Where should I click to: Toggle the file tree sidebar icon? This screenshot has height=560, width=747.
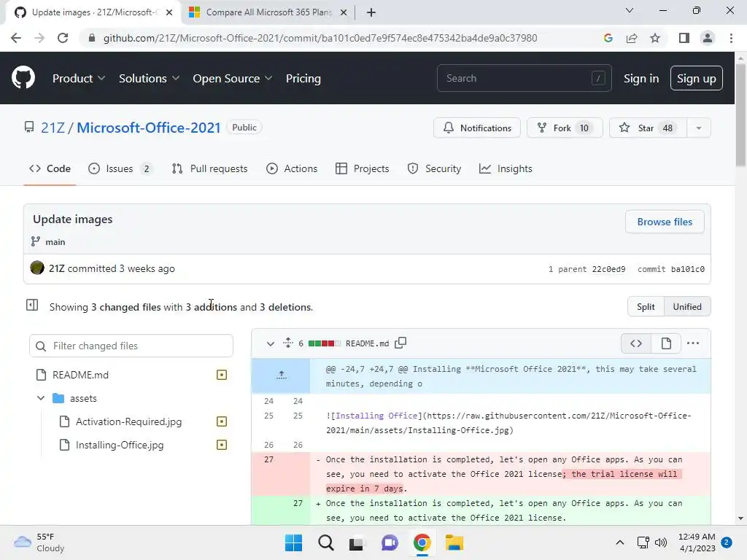click(x=32, y=306)
